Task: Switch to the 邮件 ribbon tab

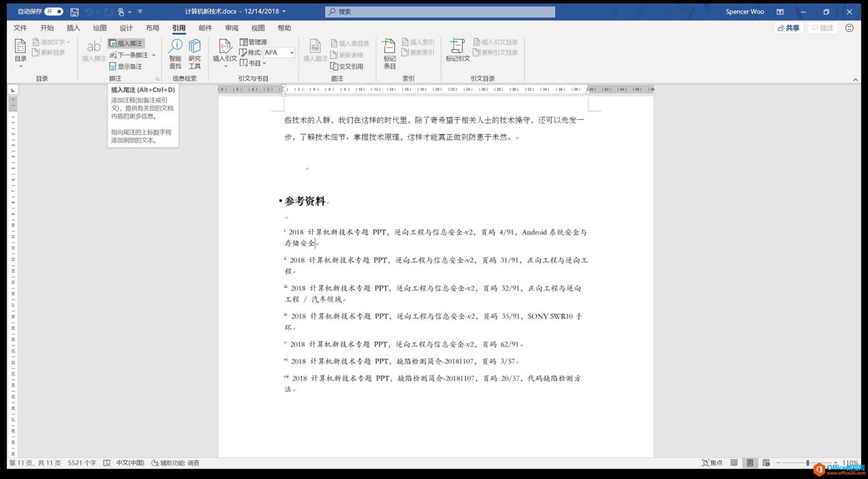Action: click(204, 27)
